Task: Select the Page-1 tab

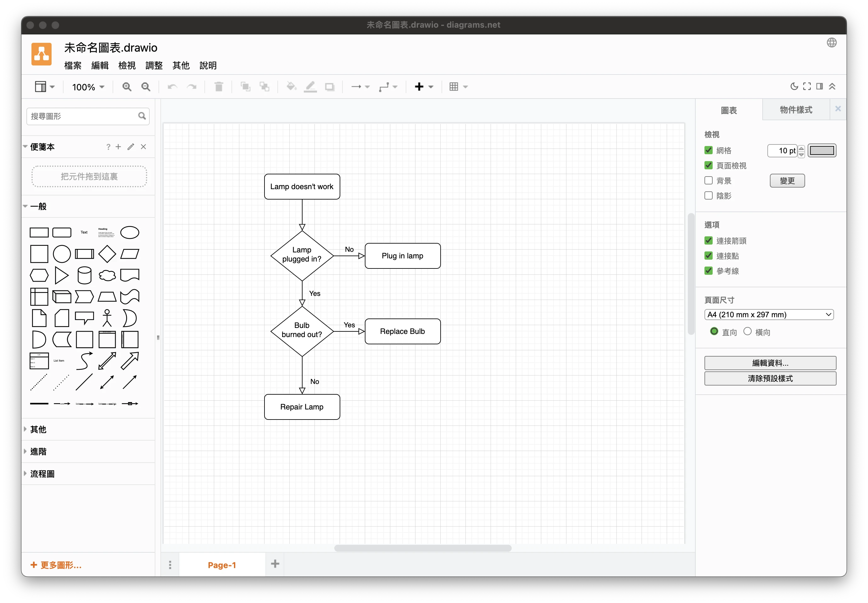Action: pyautogui.click(x=222, y=565)
